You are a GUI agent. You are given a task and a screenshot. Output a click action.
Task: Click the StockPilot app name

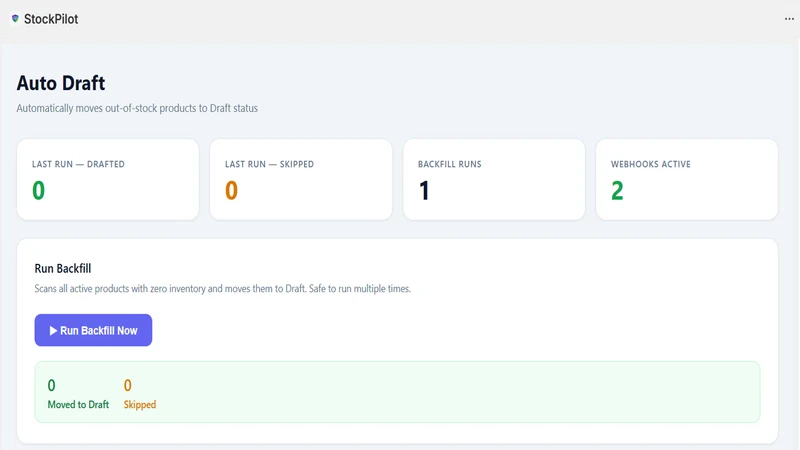click(51, 19)
